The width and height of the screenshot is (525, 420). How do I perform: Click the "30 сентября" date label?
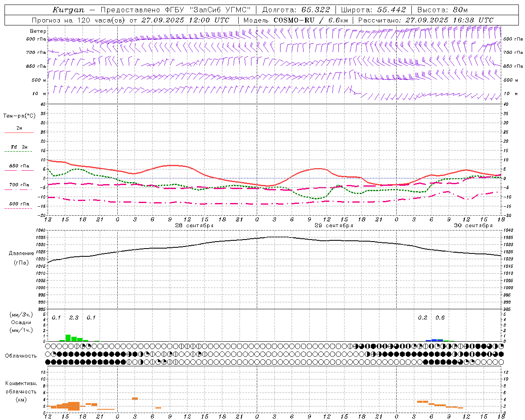point(473,226)
